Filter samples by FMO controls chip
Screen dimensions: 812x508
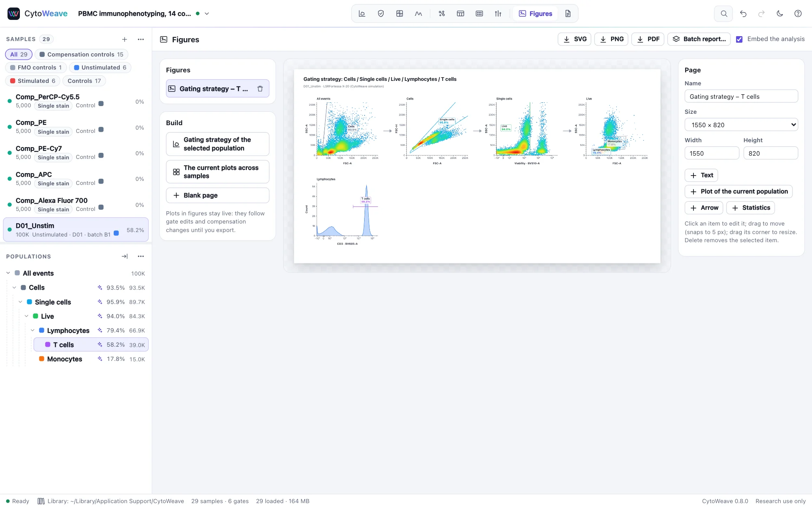point(36,67)
